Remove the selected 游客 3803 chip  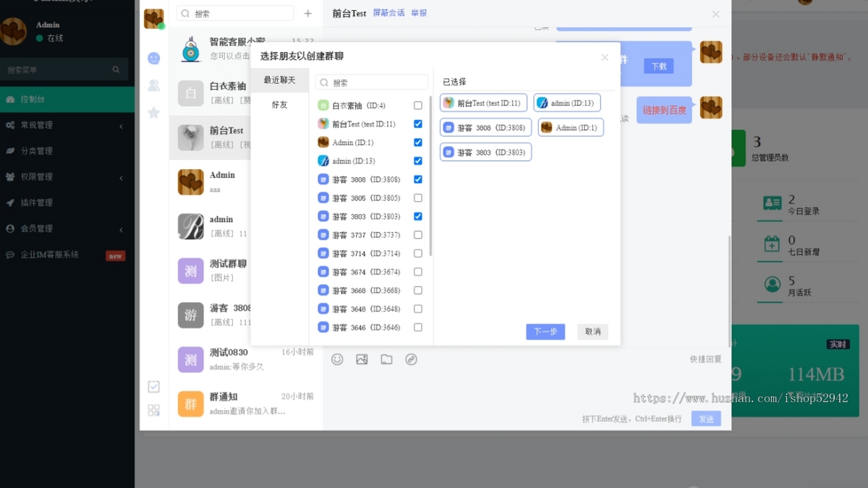pos(486,152)
